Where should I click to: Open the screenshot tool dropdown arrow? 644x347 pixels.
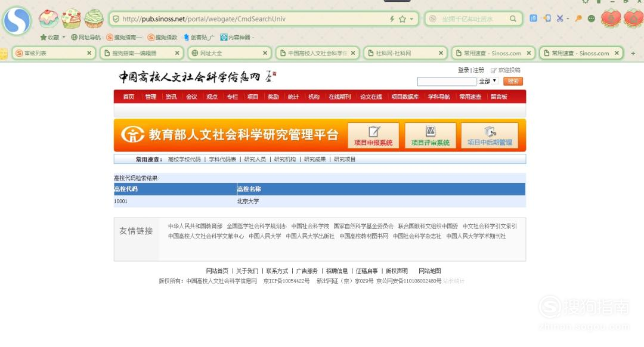568,18
